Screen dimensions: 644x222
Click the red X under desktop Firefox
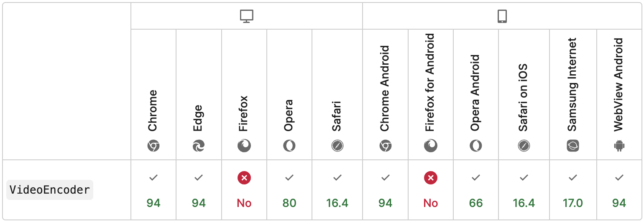point(244,178)
